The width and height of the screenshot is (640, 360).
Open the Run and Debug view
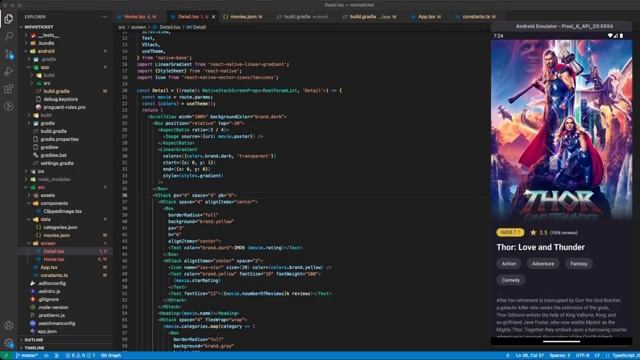pos(9,71)
